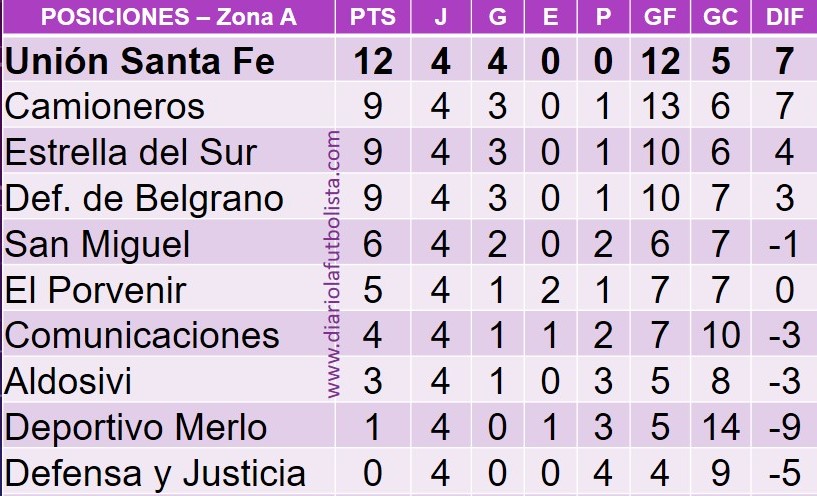Click the Camioneros team name
This screenshot has height=496, width=817.
pyautogui.click(x=105, y=107)
